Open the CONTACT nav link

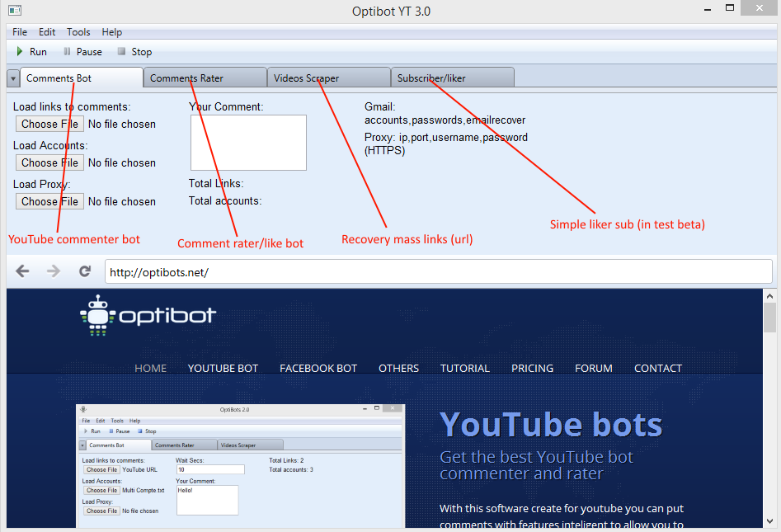tap(658, 368)
